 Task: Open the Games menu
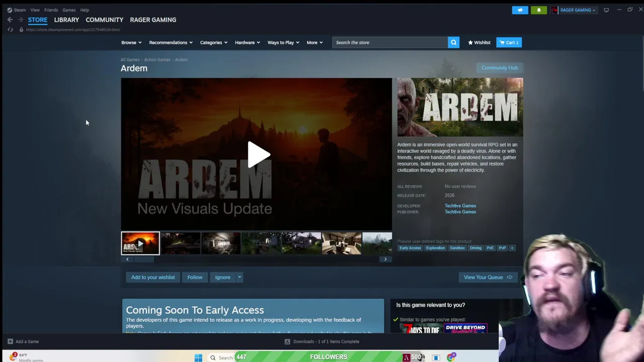(69, 10)
